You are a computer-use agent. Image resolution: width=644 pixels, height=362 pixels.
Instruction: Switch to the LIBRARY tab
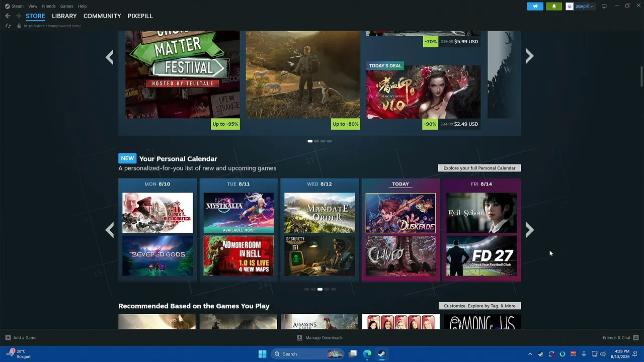click(x=64, y=16)
